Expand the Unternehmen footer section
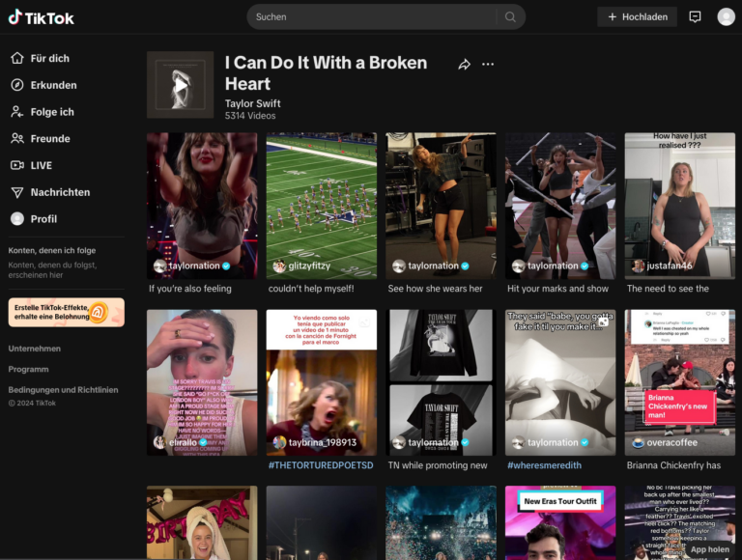The image size is (742, 560). pos(35,349)
